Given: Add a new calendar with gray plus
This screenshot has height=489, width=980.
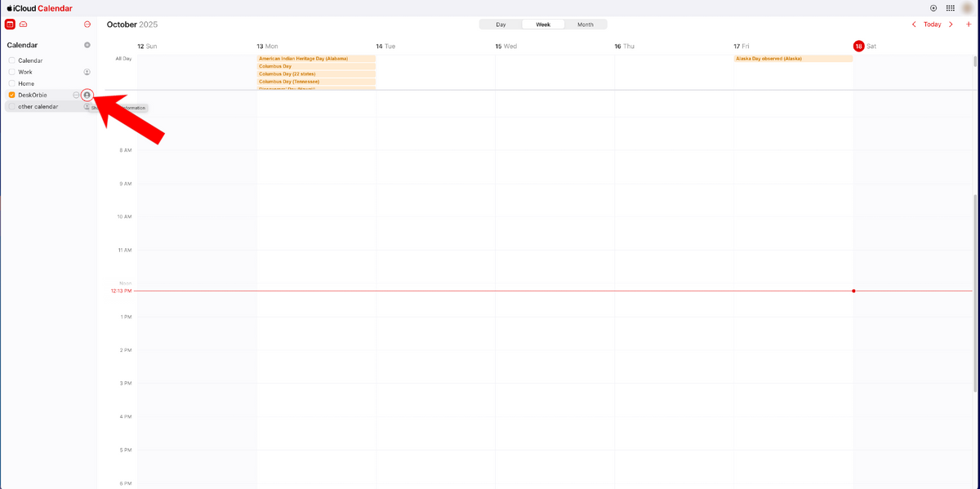Looking at the screenshot, I should 87,45.
